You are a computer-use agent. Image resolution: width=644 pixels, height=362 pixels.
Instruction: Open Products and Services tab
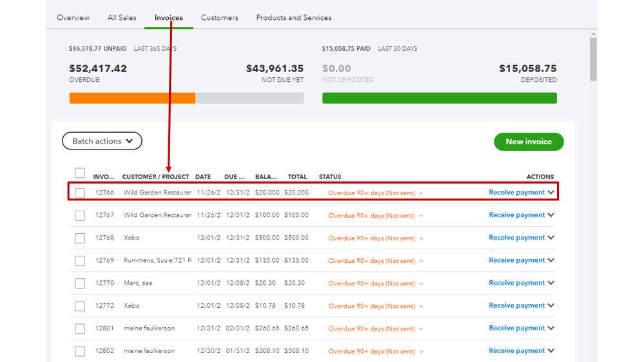pyautogui.click(x=294, y=17)
